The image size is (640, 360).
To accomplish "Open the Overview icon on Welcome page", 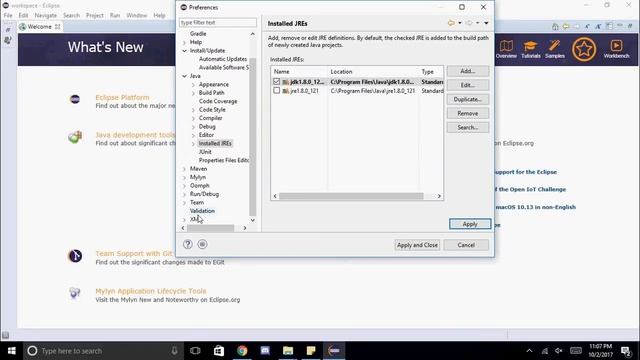I will [506, 49].
